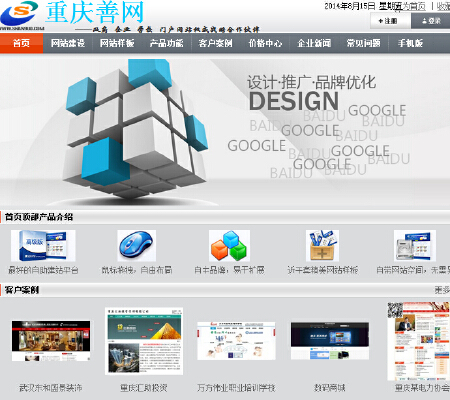Switch to 手机版 in the menu
The image size is (450, 400).
pos(410,43)
